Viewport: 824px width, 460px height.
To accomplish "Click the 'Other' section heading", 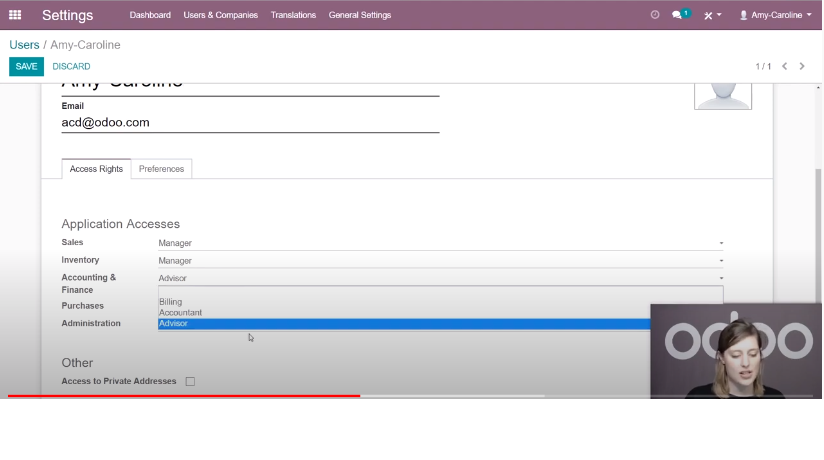I will tap(77, 363).
